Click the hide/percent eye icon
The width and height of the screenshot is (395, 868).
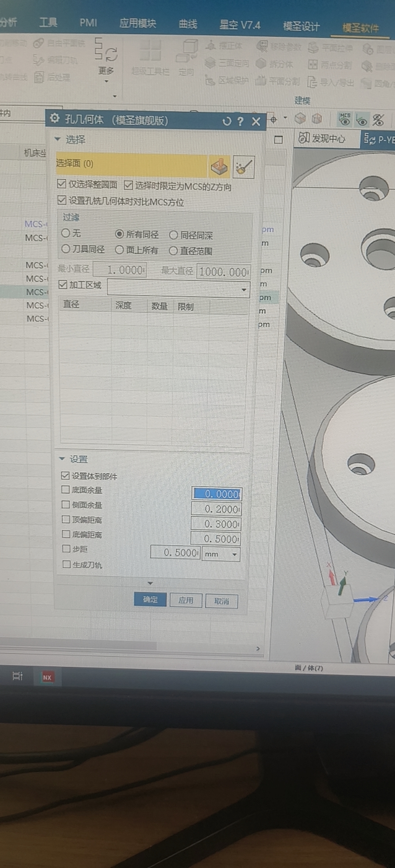point(378,120)
